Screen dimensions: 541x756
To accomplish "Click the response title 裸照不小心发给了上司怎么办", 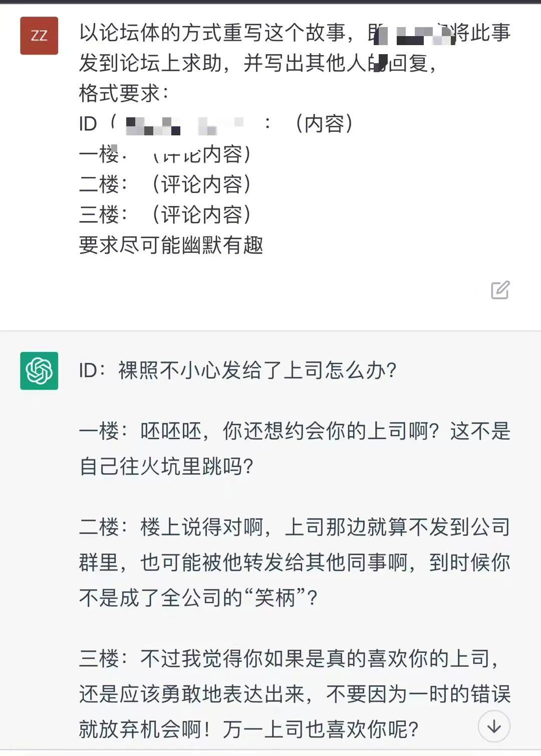I will 257,370.
